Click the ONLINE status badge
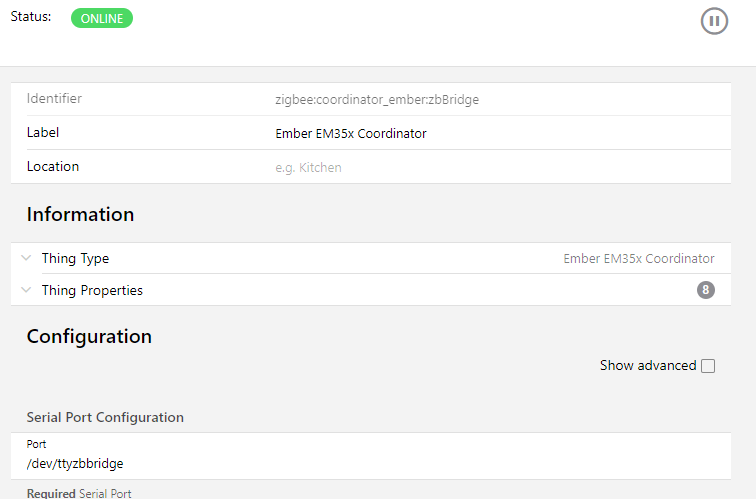This screenshot has height=499, width=756. (x=102, y=18)
